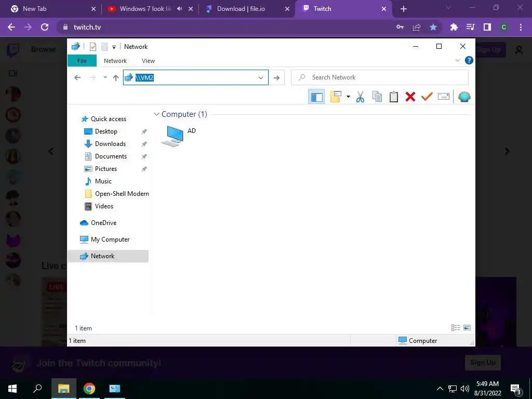Click the Copy toolbar icon
Screen dimensions: 532x399
point(377,97)
